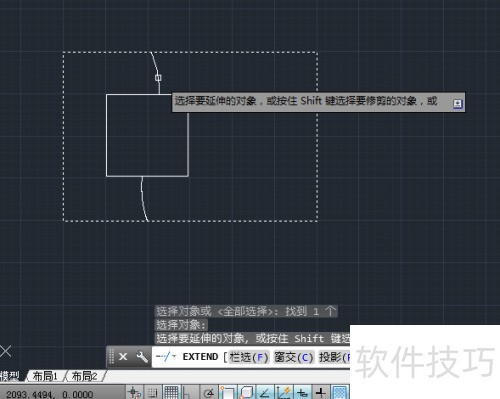500x399 pixels.
Task: Toggle Polar Tracking status bar icon
Action: pos(209,393)
